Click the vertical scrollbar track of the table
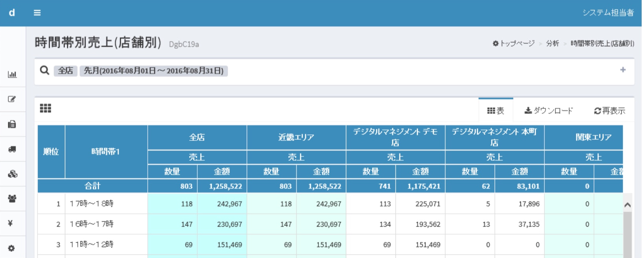The image size is (644, 258). [628, 234]
